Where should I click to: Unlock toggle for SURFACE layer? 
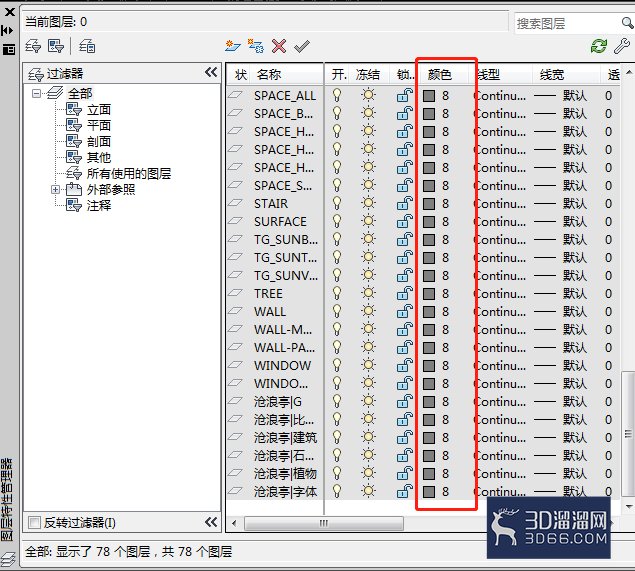(404, 222)
